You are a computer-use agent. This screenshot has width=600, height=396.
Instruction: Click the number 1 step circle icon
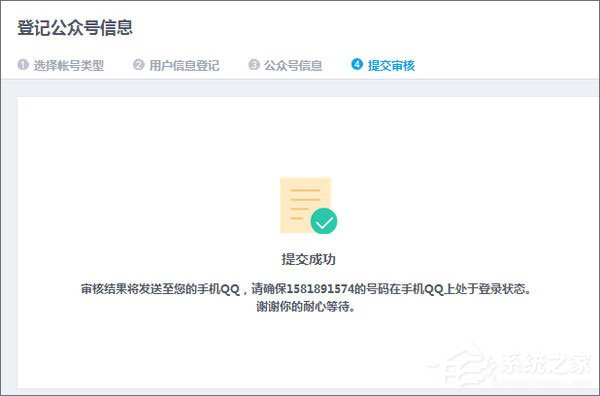(23, 65)
